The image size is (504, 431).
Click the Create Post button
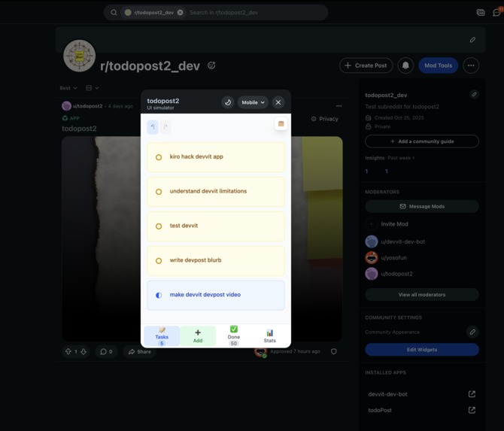pyautogui.click(x=366, y=65)
